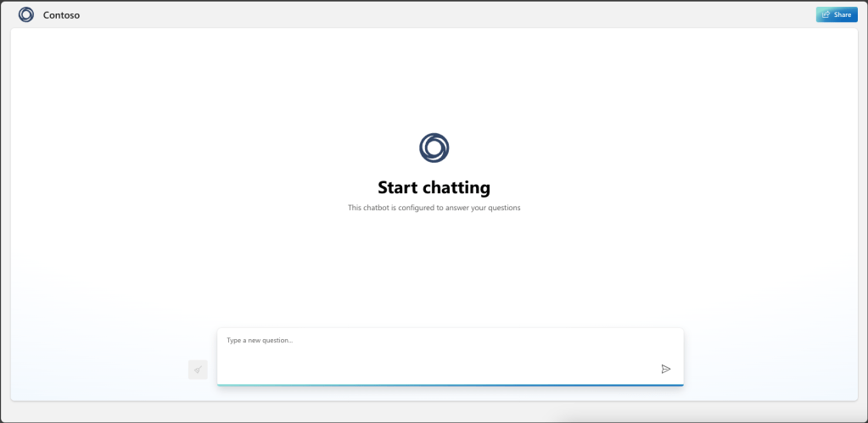Open the Share dialog
Image resolution: width=868 pixels, height=423 pixels.
coord(836,14)
